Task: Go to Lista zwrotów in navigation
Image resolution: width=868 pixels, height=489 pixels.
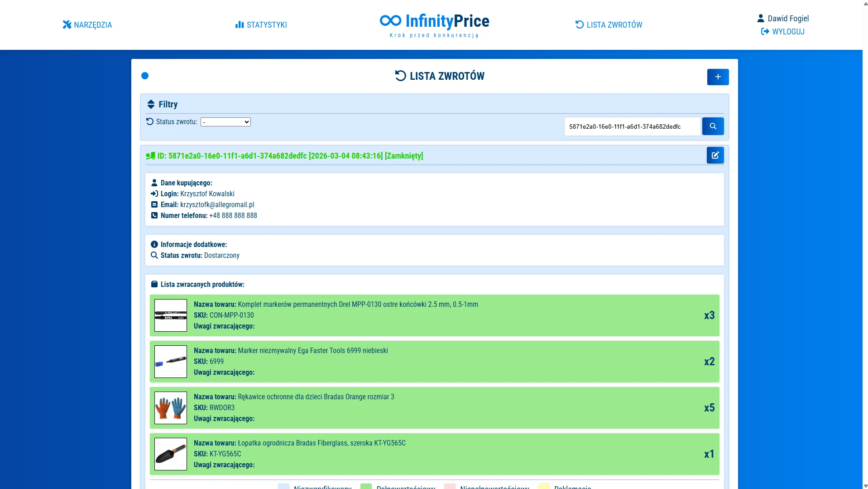Action: click(609, 25)
